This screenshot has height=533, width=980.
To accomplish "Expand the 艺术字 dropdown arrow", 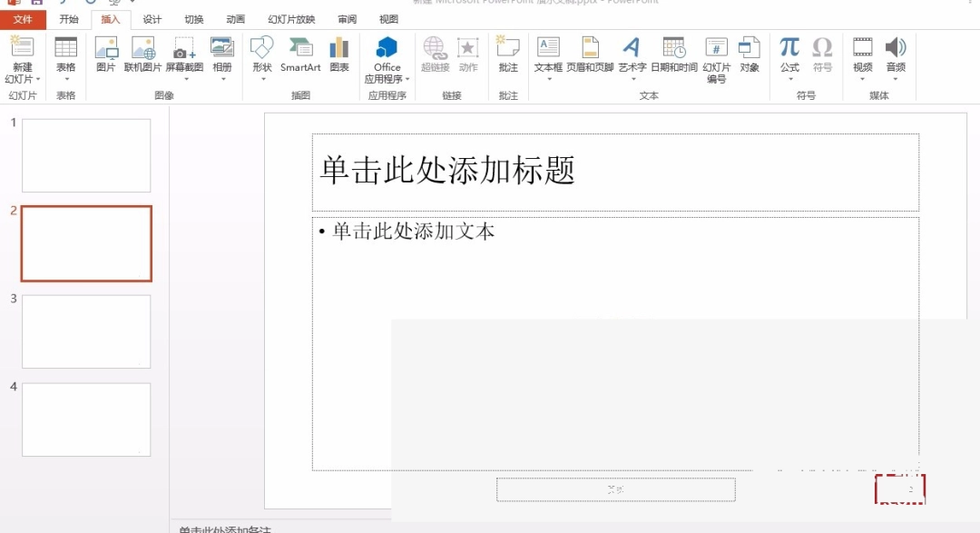I will 632,79.
